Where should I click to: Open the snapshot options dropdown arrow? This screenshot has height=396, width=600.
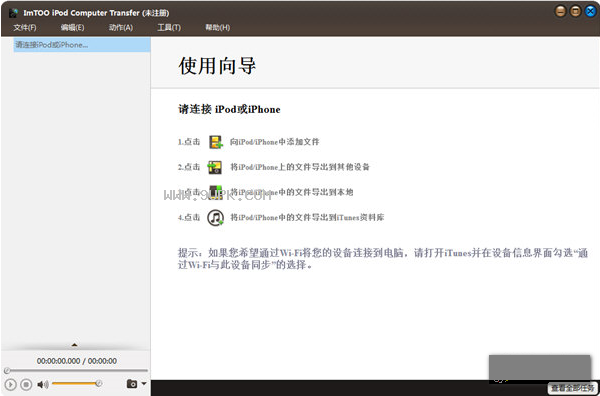(x=144, y=383)
